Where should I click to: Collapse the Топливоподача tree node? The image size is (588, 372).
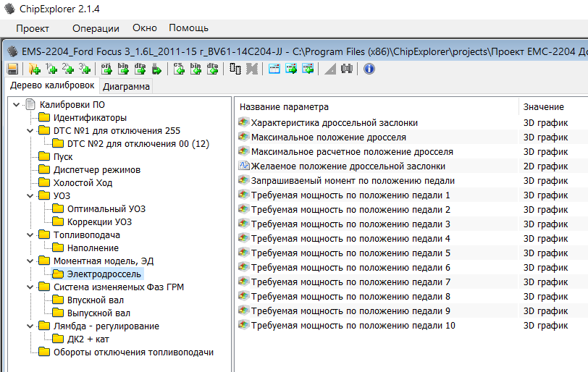pyautogui.click(x=30, y=235)
